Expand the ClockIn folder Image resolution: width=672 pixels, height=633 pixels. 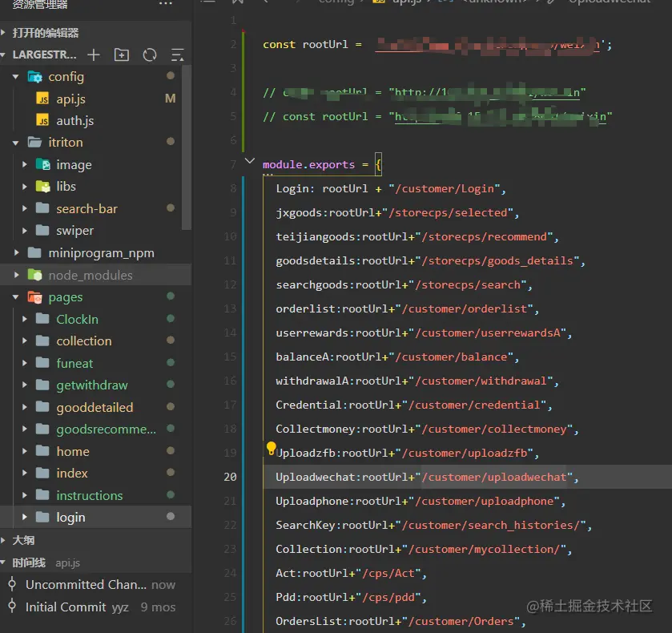point(24,319)
